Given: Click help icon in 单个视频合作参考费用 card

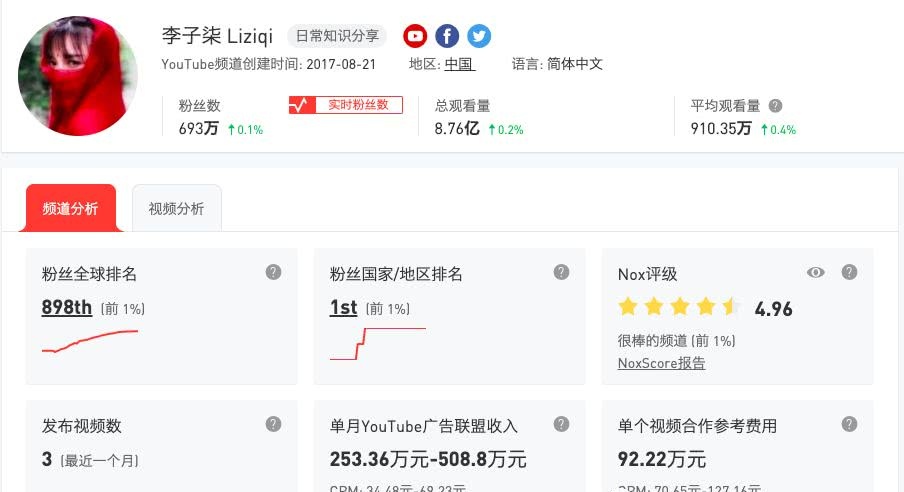Looking at the screenshot, I should point(849,424).
